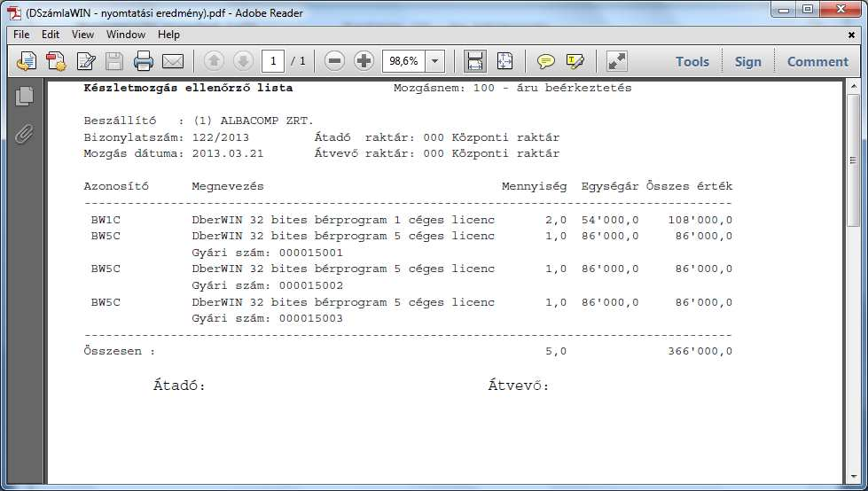Viewport: 868px width, 491px height.
Task: Open the Tools pane
Action: (x=692, y=61)
